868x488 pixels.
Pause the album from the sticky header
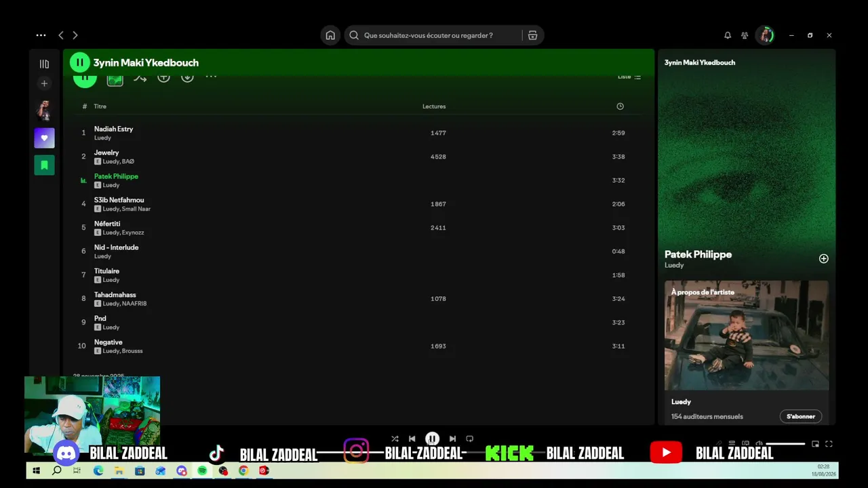tap(79, 62)
